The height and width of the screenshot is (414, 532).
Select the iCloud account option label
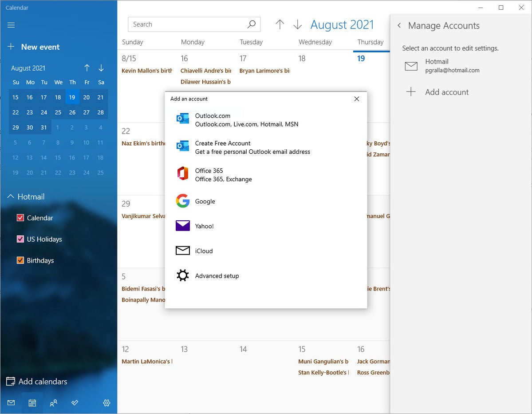204,251
